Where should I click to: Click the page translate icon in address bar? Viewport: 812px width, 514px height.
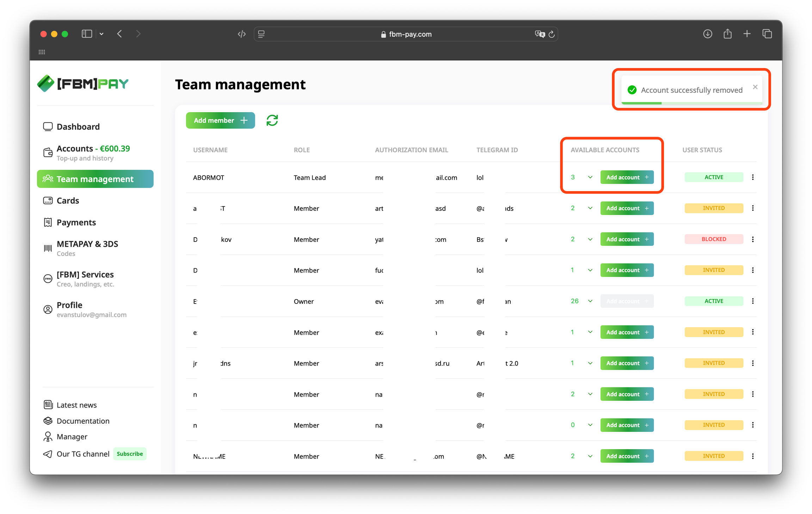539,34
